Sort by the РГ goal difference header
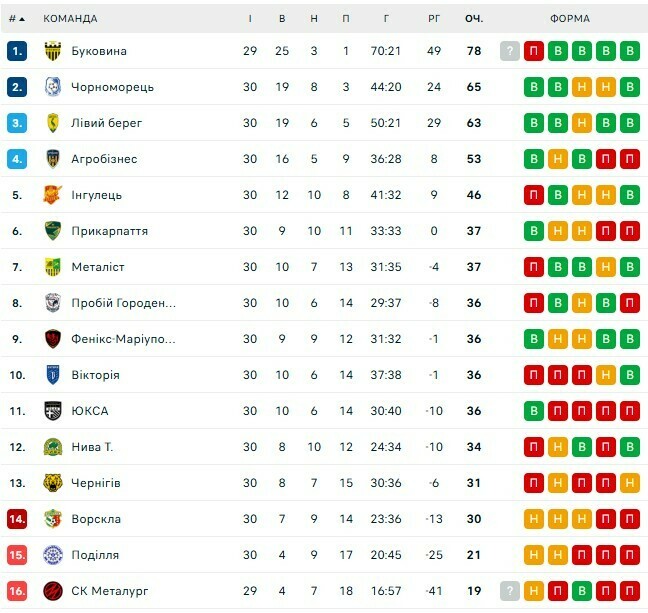 tap(434, 19)
